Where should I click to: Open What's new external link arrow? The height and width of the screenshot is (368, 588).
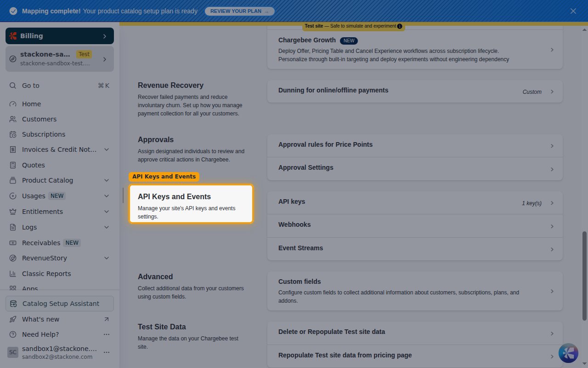(107, 319)
